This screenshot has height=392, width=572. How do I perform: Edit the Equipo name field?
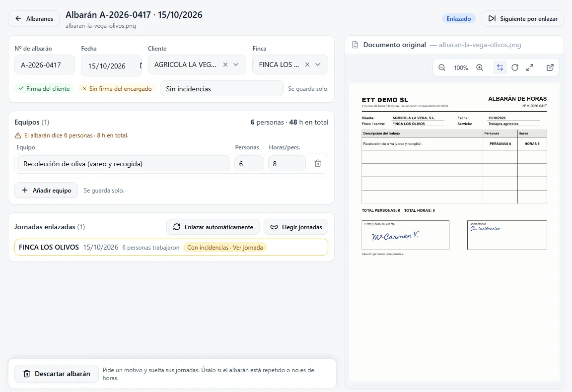[x=124, y=164]
